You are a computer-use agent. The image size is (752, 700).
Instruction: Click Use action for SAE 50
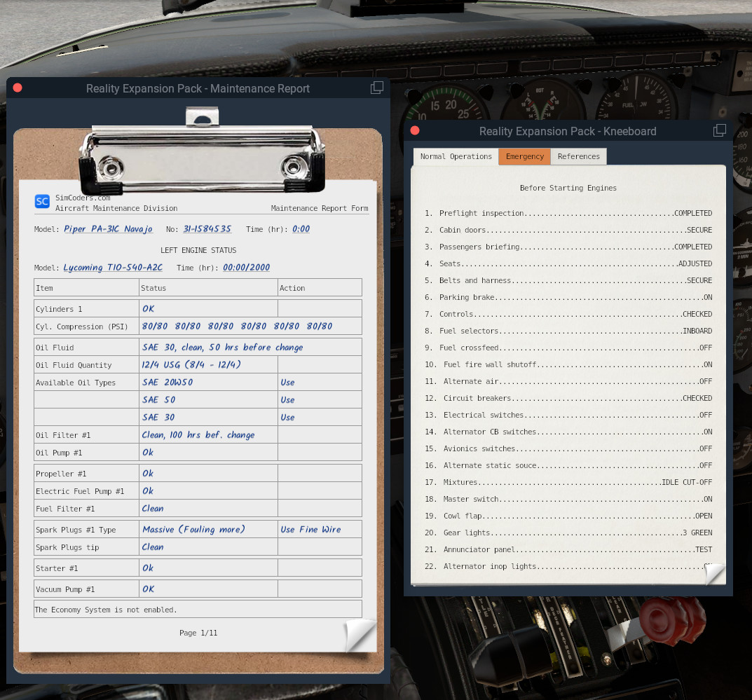288,400
